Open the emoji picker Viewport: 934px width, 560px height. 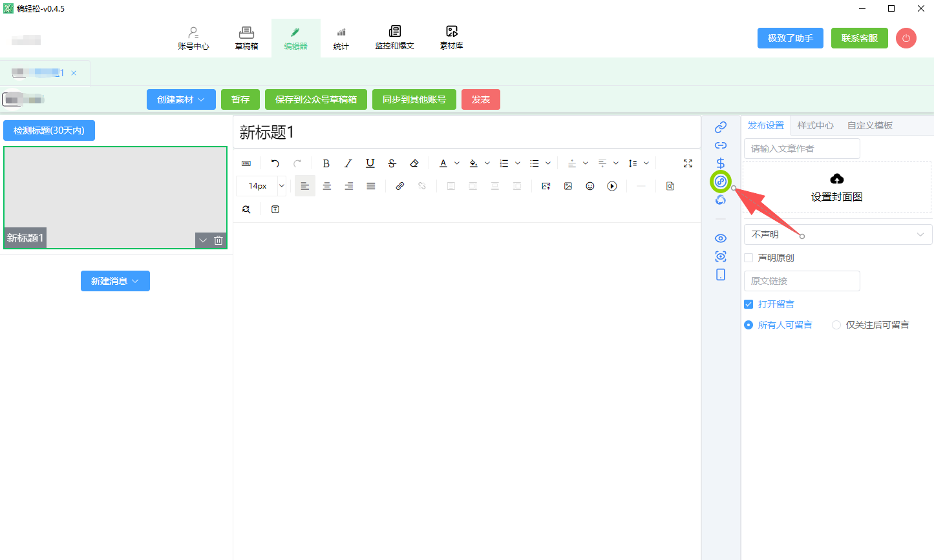tap(590, 186)
